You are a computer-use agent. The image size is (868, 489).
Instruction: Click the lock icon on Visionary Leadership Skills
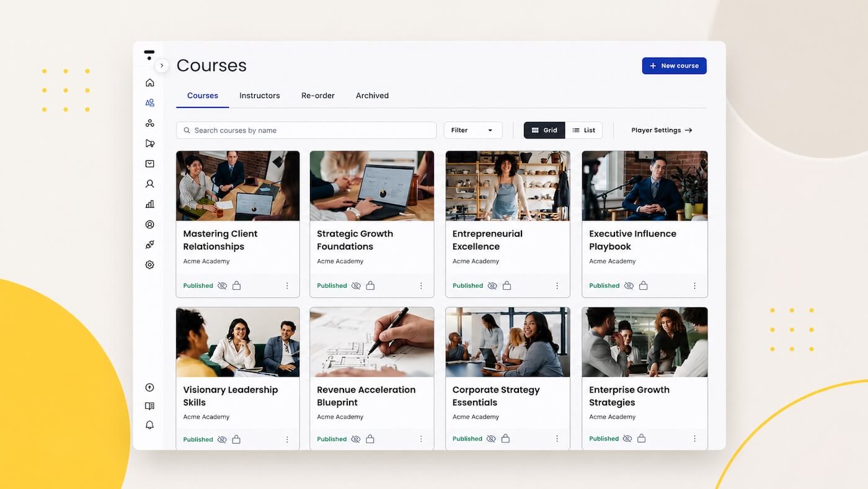(236, 439)
